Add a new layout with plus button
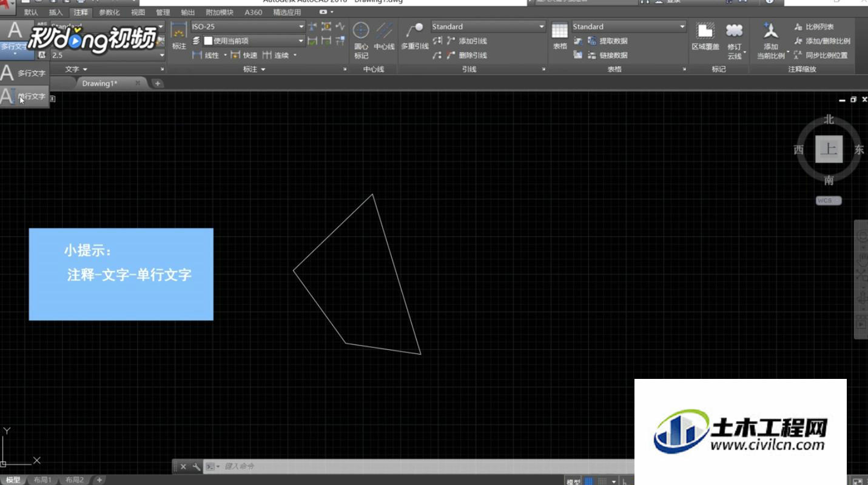 point(99,480)
